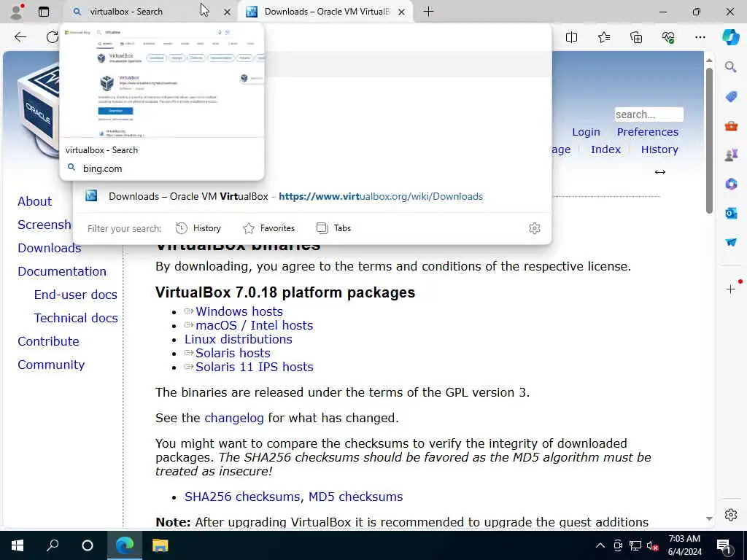This screenshot has width=747, height=560.
Task: Open address bar suggestion settings gear
Action: pyautogui.click(x=535, y=228)
